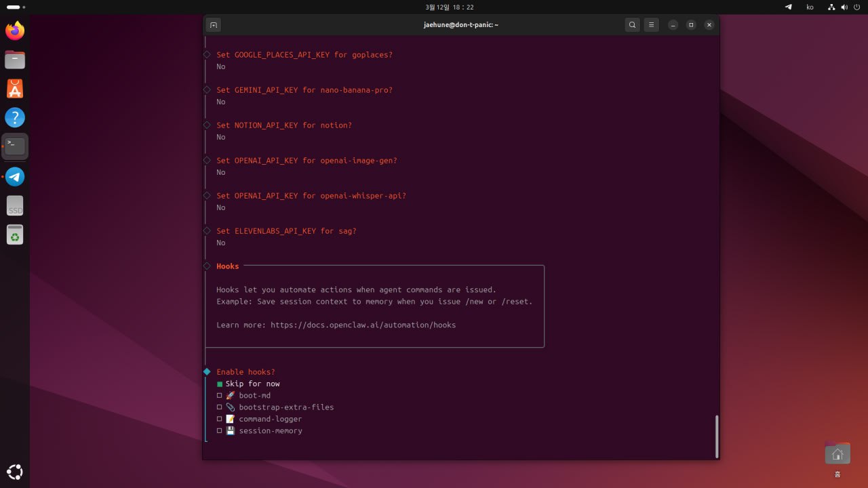Open Telegram from the dock
The width and height of the screenshot is (868, 488).
[15, 177]
